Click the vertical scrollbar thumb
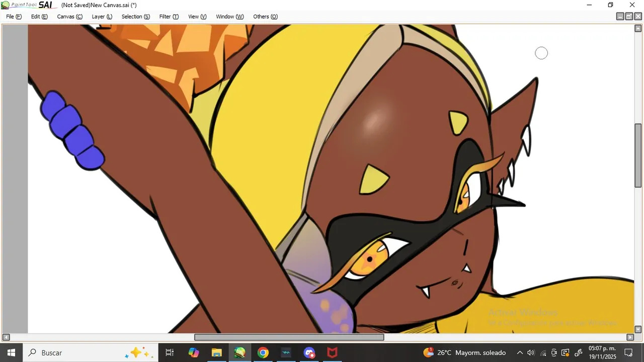Image resolution: width=644 pixels, height=362 pixels. (638, 155)
